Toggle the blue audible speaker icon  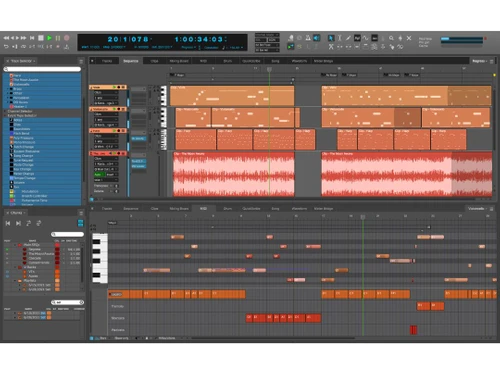point(317,38)
